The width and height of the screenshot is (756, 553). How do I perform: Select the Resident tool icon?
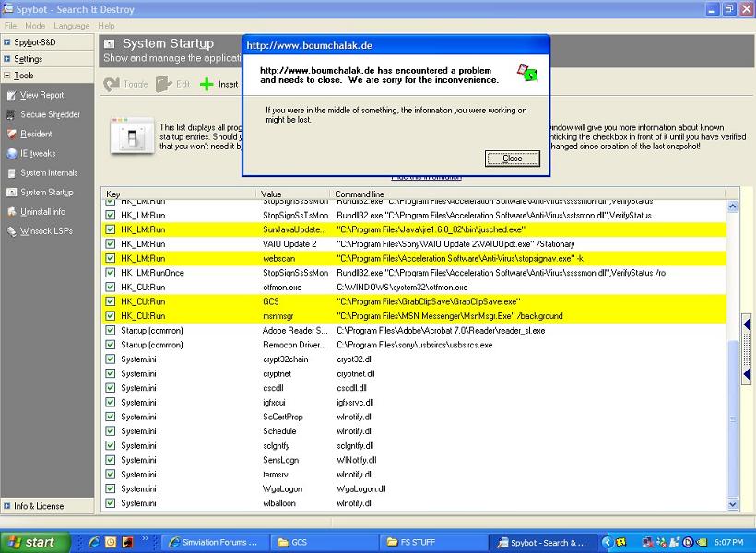click(x=10, y=135)
